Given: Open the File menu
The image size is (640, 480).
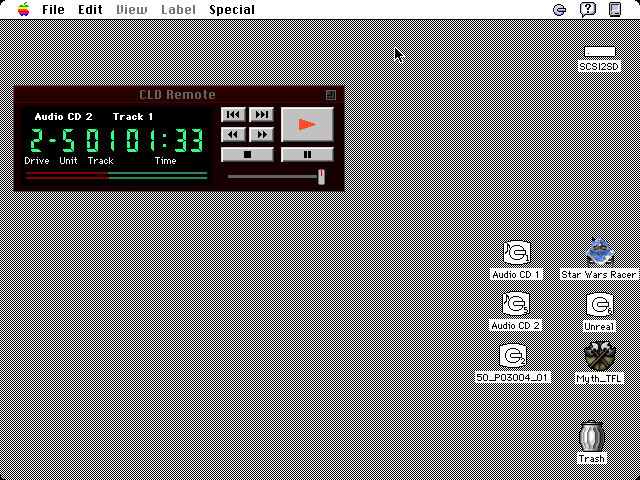Looking at the screenshot, I should 53,9.
